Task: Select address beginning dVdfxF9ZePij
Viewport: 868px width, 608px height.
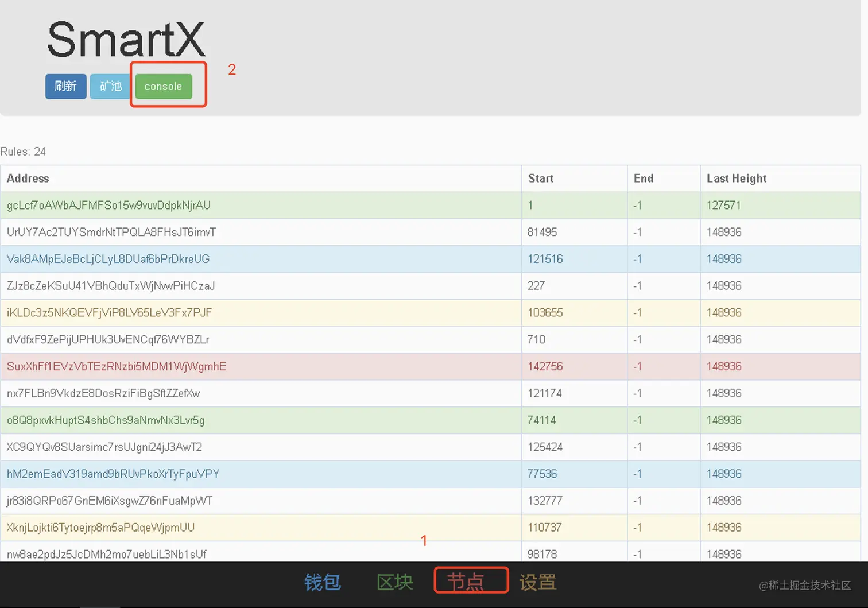Action: click(108, 339)
